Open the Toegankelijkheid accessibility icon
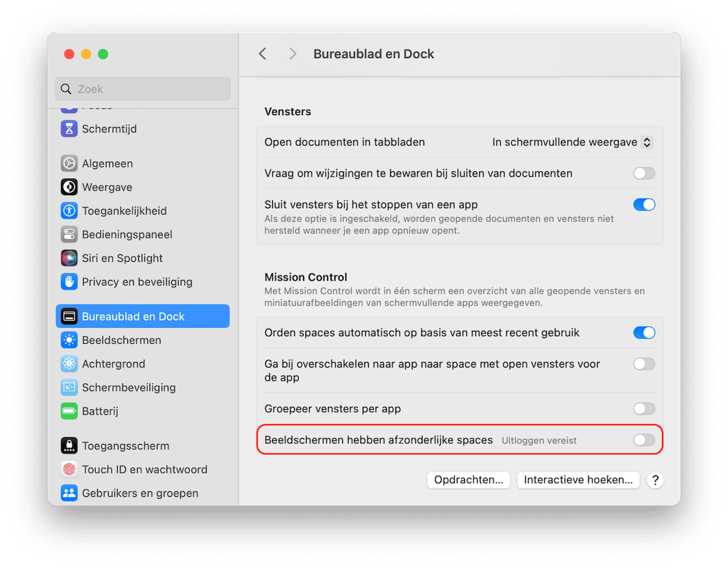 [x=69, y=211]
